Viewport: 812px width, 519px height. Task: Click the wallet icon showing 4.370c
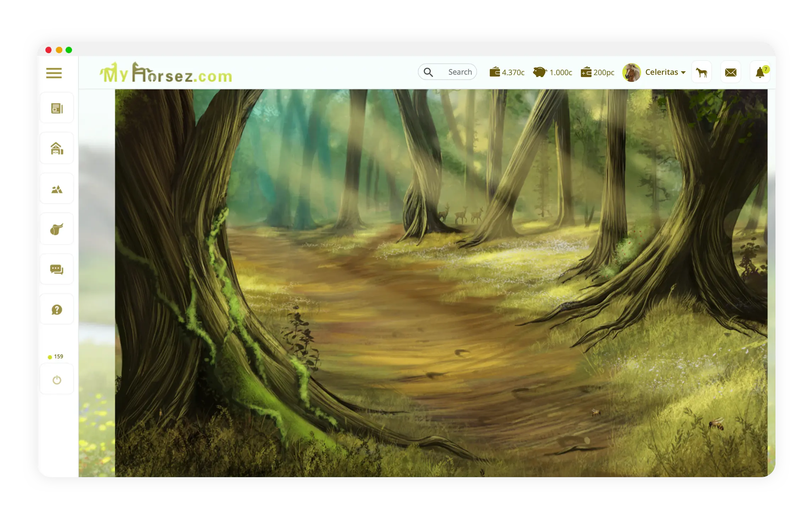click(495, 72)
